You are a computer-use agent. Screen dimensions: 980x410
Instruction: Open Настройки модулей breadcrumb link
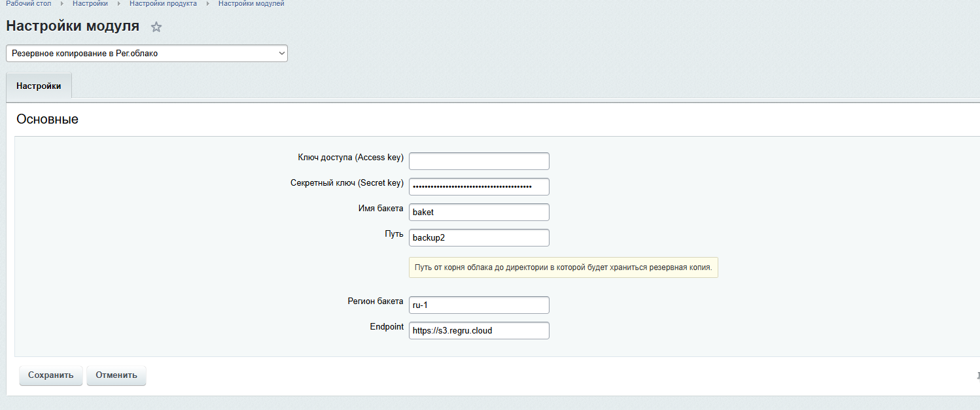(x=251, y=4)
